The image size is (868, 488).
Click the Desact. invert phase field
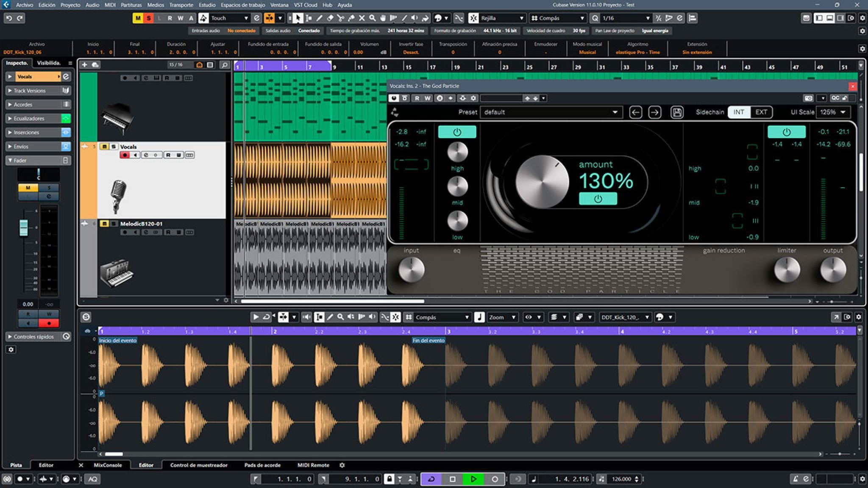(410, 52)
